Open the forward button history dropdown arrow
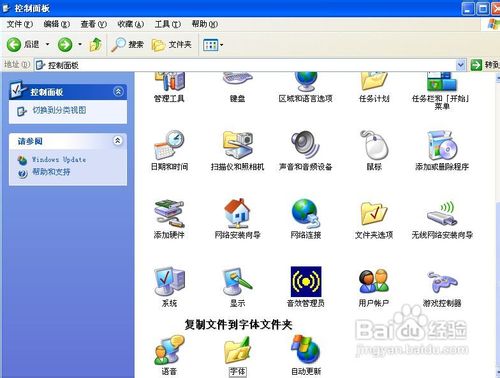Screen dimensions: 500x378 80,44
